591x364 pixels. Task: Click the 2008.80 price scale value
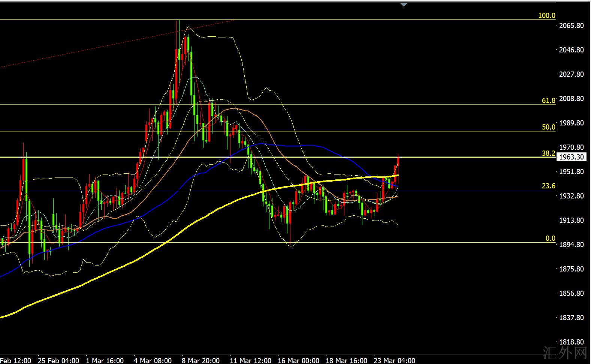pyautogui.click(x=571, y=98)
